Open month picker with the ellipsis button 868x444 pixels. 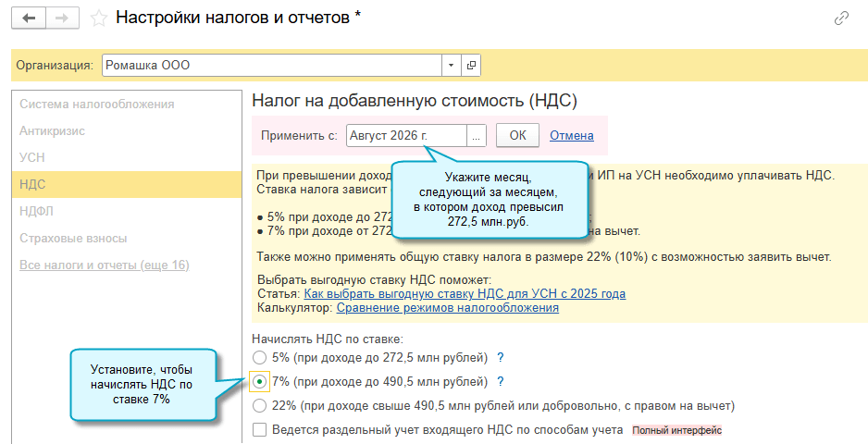pos(477,136)
